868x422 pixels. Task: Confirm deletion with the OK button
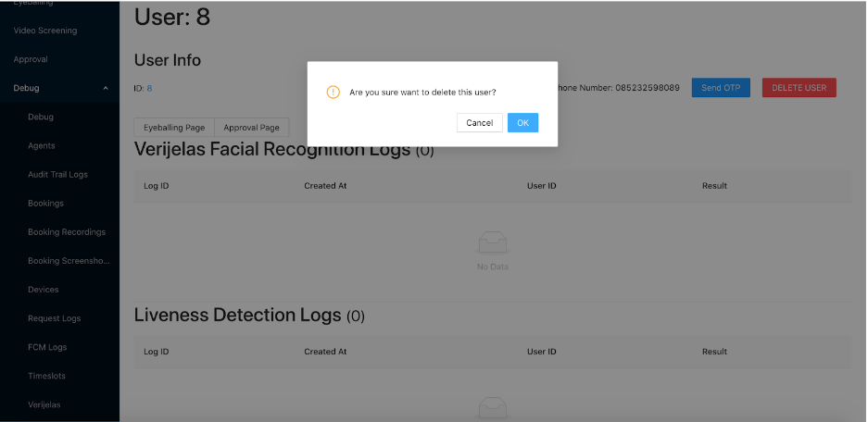click(x=522, y=123)
